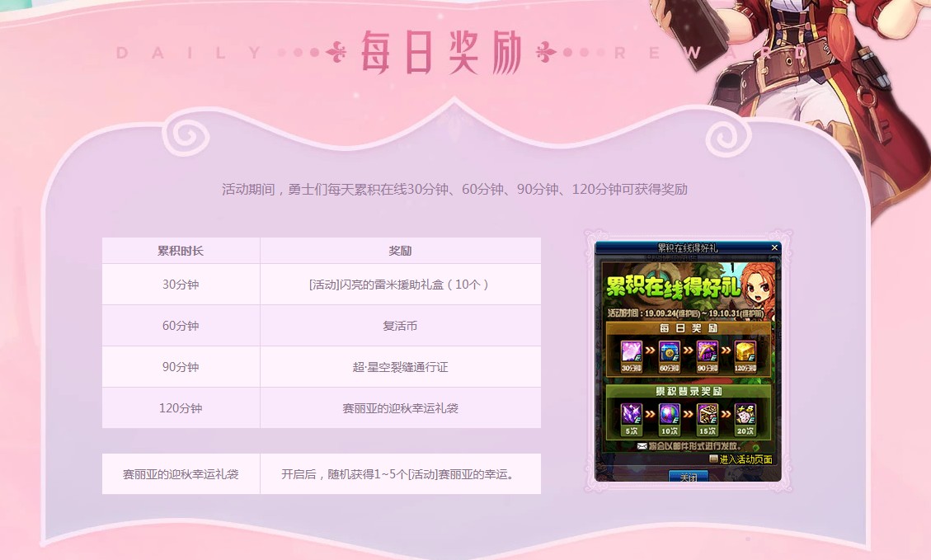Click the 活动时间 19.09.24 date line

(x=685, y=313)
